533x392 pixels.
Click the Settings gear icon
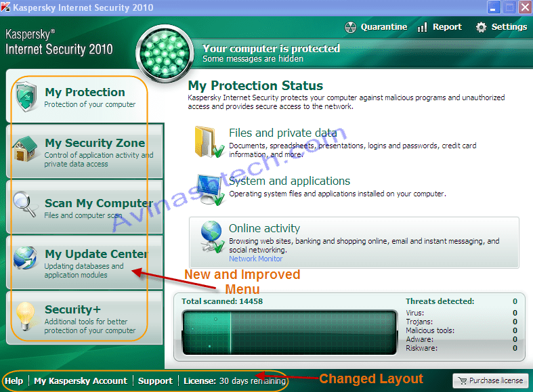point(481,27)
